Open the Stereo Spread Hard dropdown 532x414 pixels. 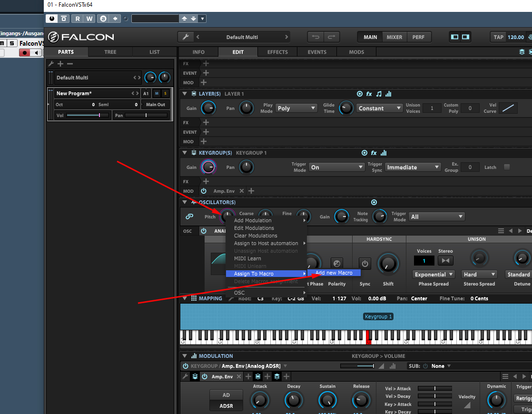coord(479,275)
